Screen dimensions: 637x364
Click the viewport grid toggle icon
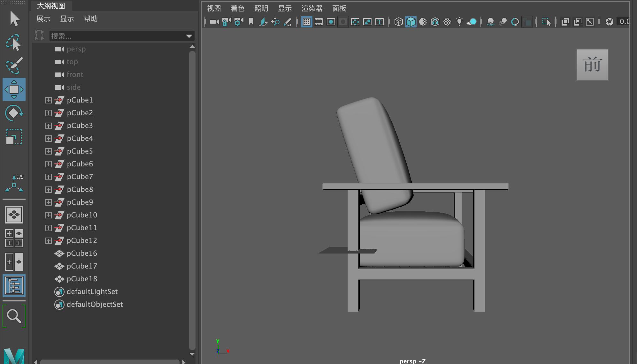click(x=306, y=22)
